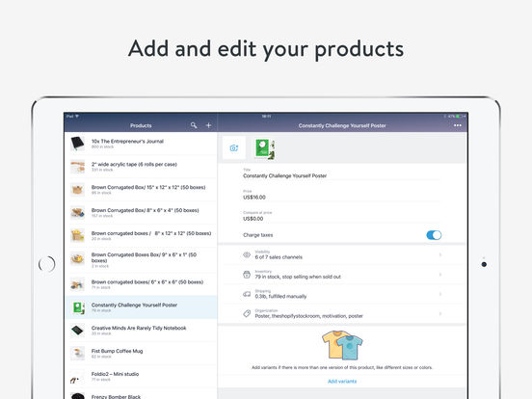Click the Add variants link
Screen dimensions: 532x399
pos(342,382)
